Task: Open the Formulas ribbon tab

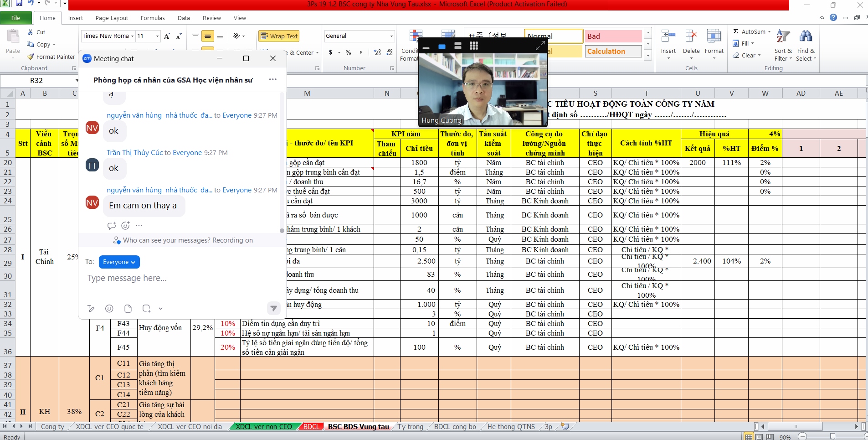Action: click(153, 18)
